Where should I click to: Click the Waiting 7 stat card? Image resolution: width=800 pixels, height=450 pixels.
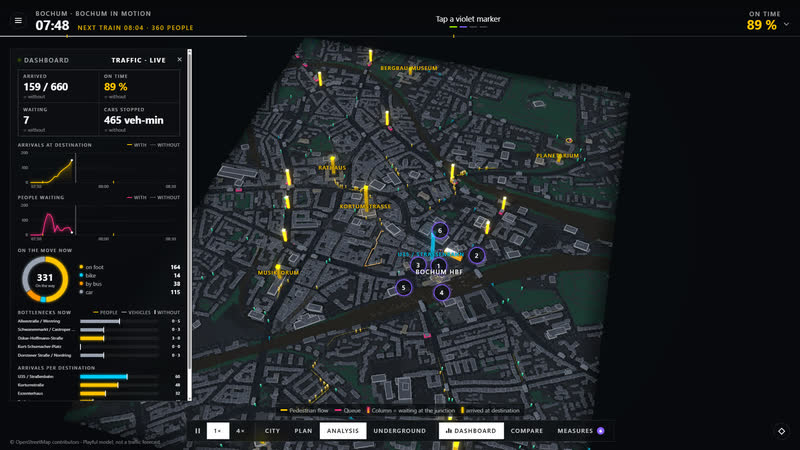click(x=58, y=119)
